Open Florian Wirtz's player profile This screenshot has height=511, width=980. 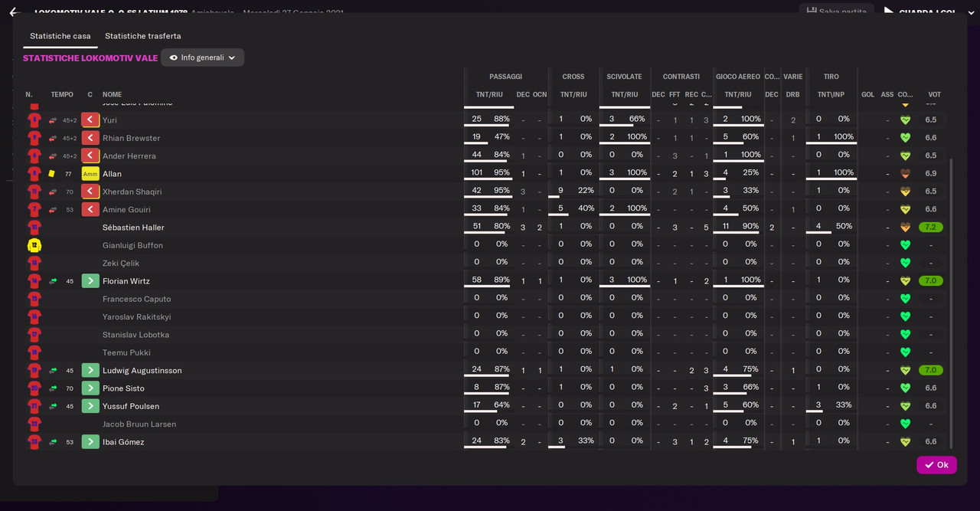(x=126, y=281)
